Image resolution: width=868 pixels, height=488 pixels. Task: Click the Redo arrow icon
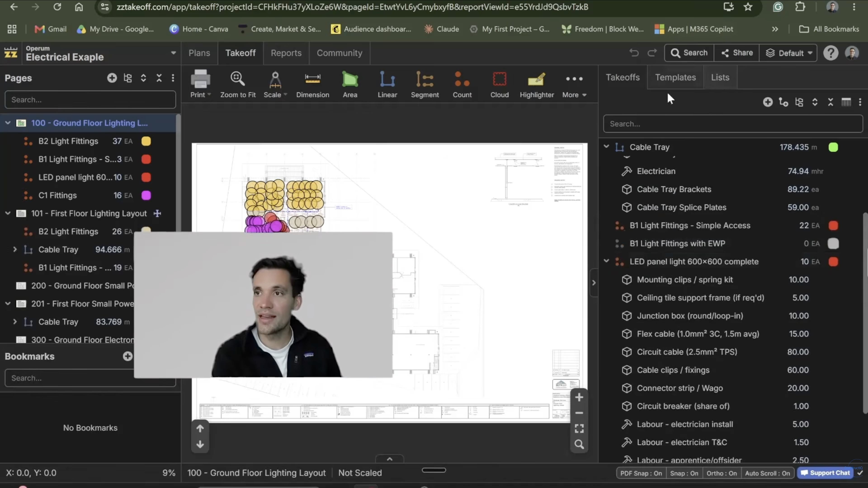[652, 53]
